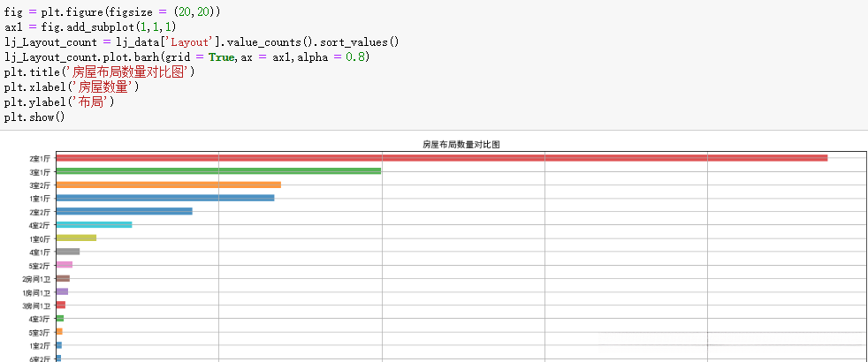
Task: Click the 3房间1卫 axis label
Action: (x=37, y=305)
